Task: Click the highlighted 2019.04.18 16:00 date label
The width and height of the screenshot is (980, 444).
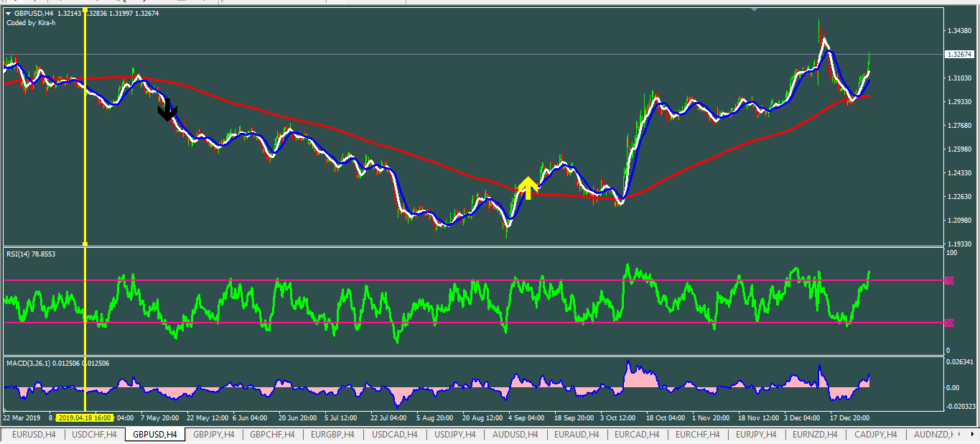Action: point(85,417)
